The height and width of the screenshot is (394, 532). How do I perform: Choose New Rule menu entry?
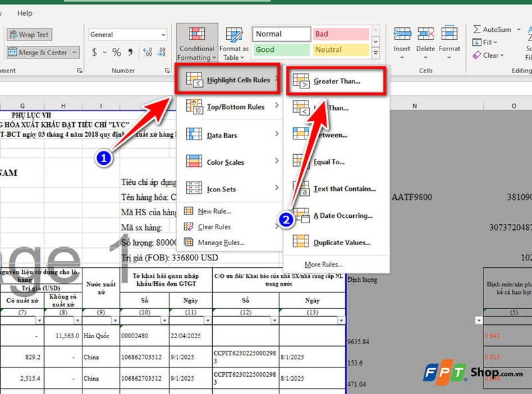229,211
